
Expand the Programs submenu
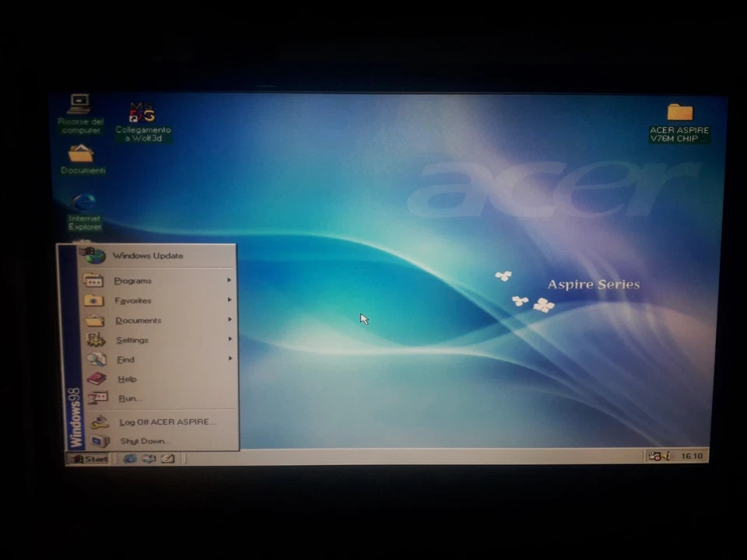(132, 281)
